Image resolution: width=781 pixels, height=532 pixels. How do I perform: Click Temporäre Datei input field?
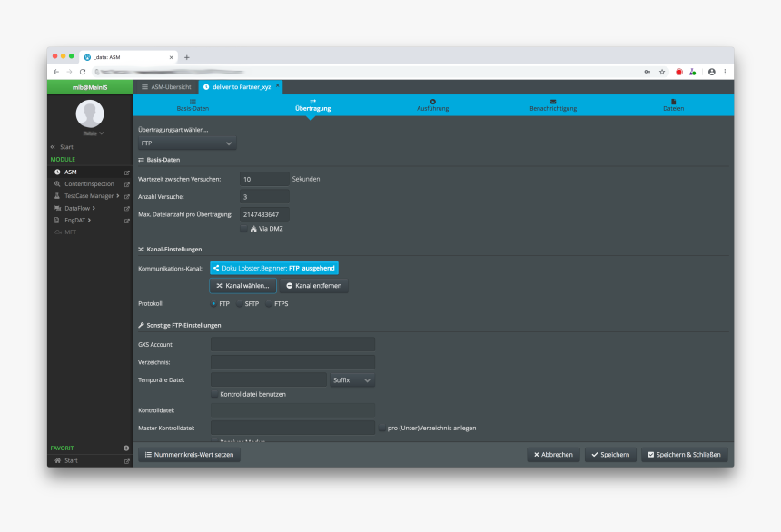(269, 380)
